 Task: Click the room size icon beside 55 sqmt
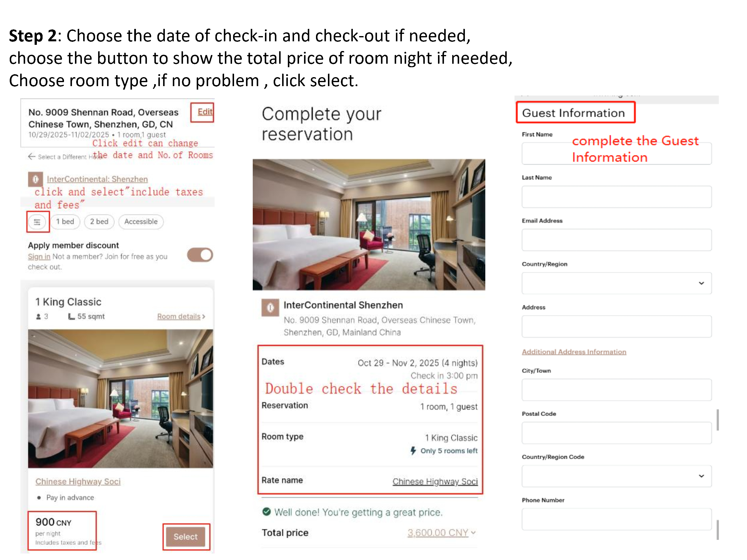pos(71,316)
